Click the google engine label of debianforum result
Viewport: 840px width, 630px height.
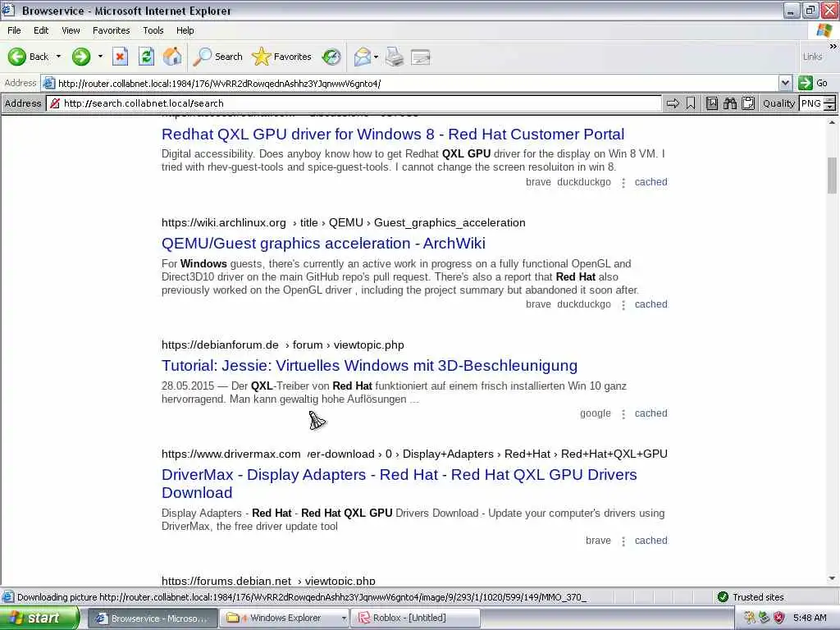(596, 413)
